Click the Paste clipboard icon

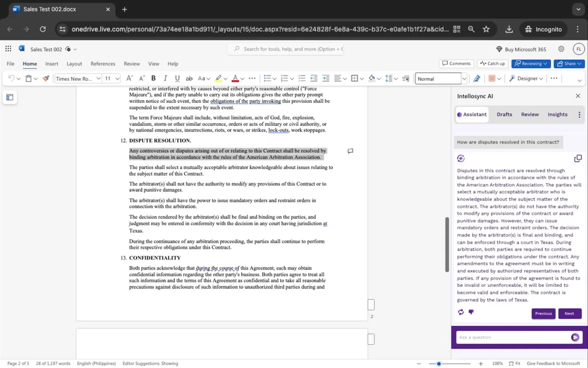pos(28,78)
